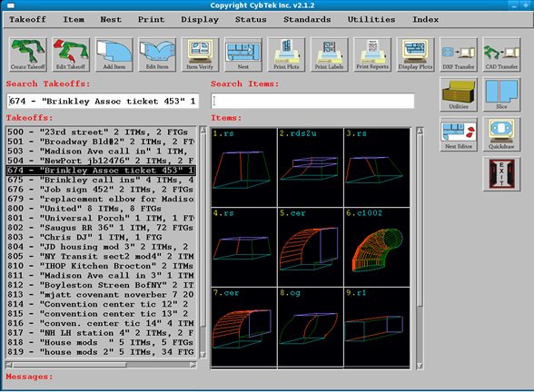The image size is (534, 392).
Task: Launch the Quickdraw tool
Action: pos(501,134)
